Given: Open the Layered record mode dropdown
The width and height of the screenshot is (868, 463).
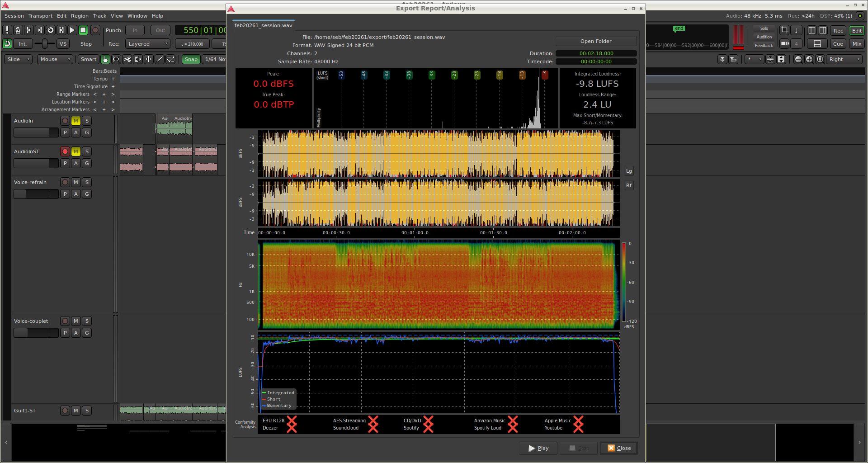Looking at the screenshot, I should click(x=148, y=44).
